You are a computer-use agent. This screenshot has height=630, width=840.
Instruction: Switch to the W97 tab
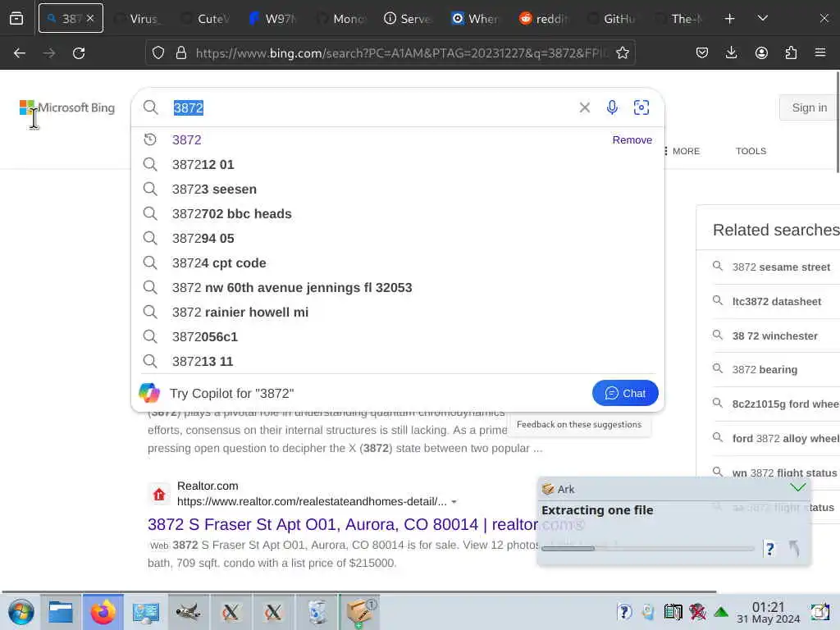coord(273,19)
